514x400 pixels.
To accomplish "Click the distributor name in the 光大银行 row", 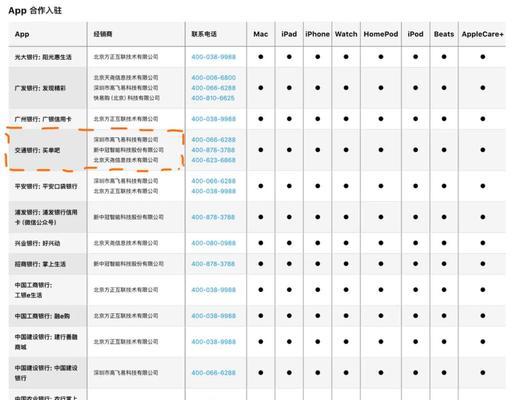I will 126,57.
